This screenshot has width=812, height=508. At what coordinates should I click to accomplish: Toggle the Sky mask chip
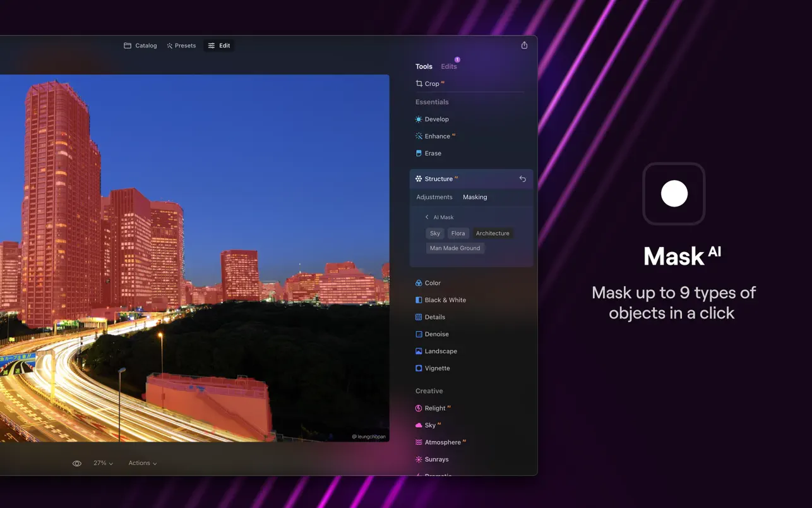435,233
